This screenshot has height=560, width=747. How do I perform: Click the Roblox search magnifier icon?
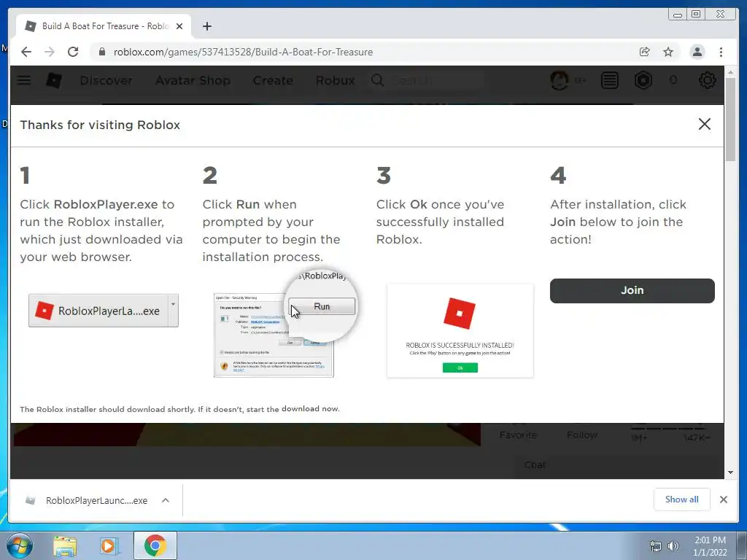click(377, 80)
